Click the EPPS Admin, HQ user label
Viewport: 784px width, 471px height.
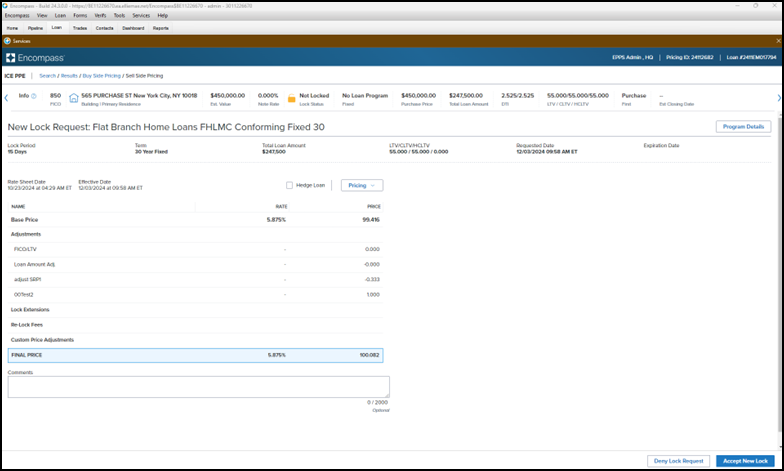632,58
